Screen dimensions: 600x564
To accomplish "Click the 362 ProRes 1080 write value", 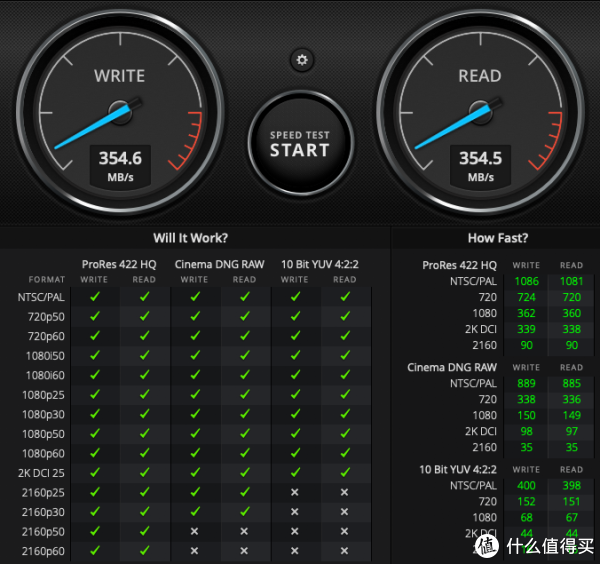I will click(x=527, y=313).
